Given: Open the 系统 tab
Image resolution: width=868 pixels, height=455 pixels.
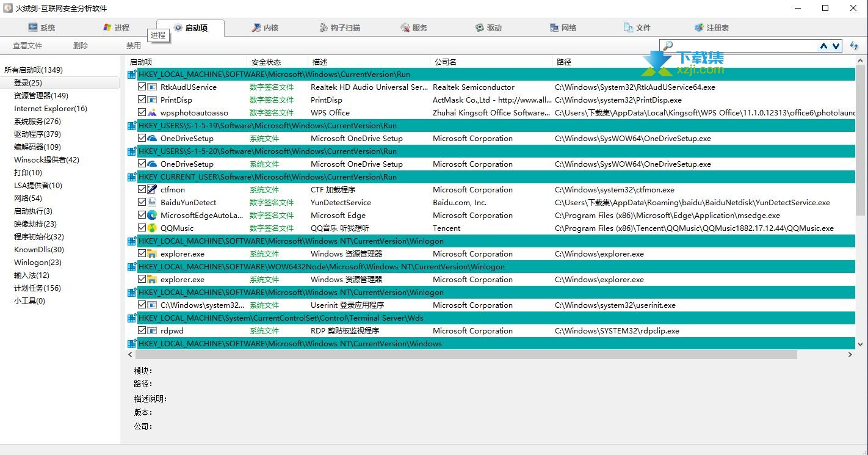Looking at the screenshot, I should pos(42,27).
